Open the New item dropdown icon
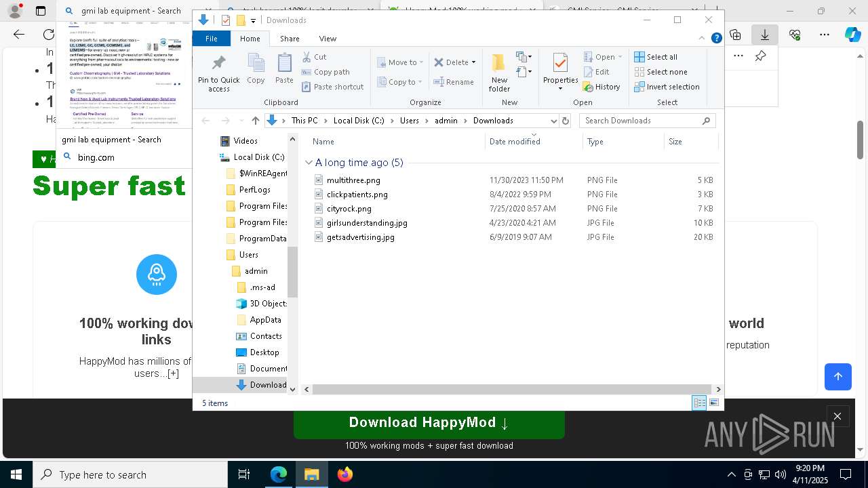This screenshot has height=488, width=868. [524, 57]
